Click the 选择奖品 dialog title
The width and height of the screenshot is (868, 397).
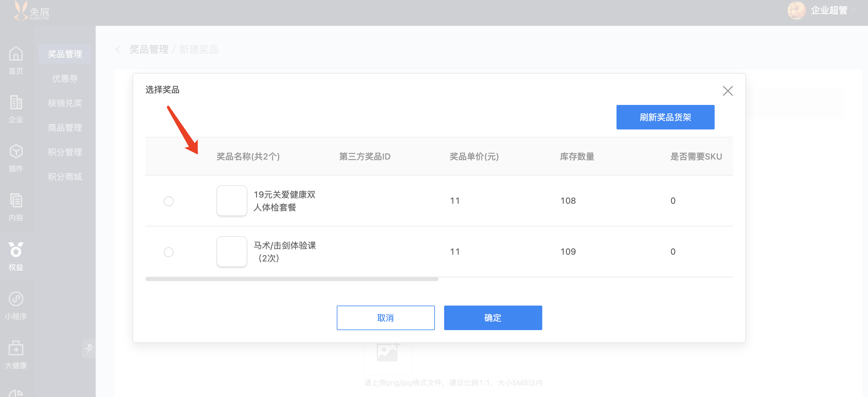[x=162, y=90]
